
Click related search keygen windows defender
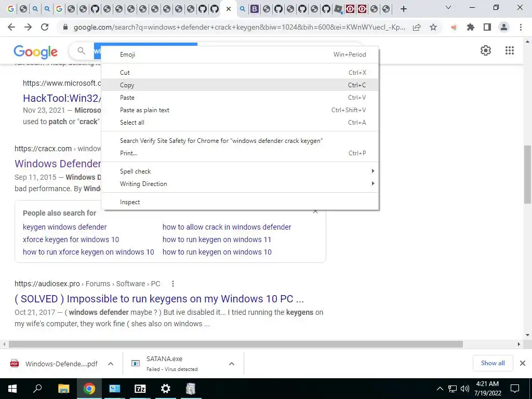pos(64,227)
